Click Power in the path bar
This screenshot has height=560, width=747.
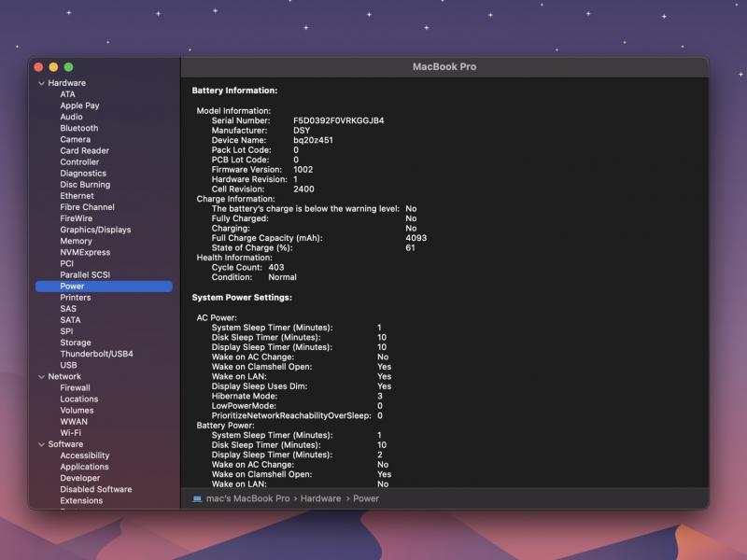pos(366,498)
